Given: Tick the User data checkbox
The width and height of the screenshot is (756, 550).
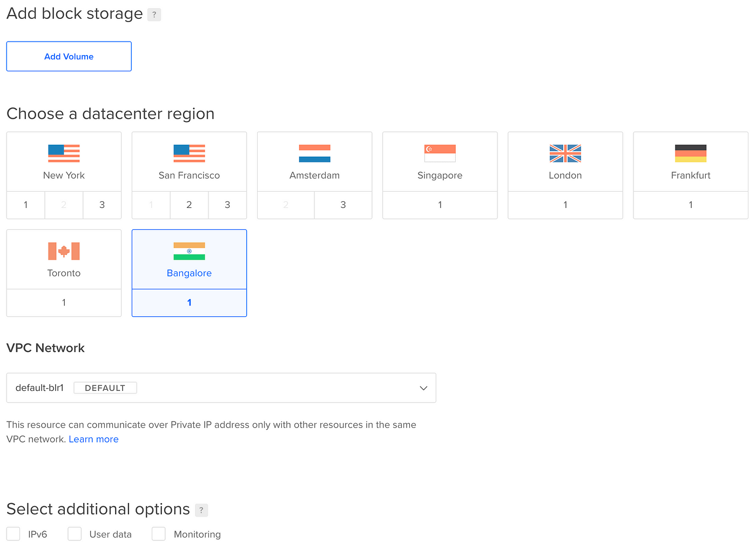Looking at the screenshot, I should tap(75, 534).
